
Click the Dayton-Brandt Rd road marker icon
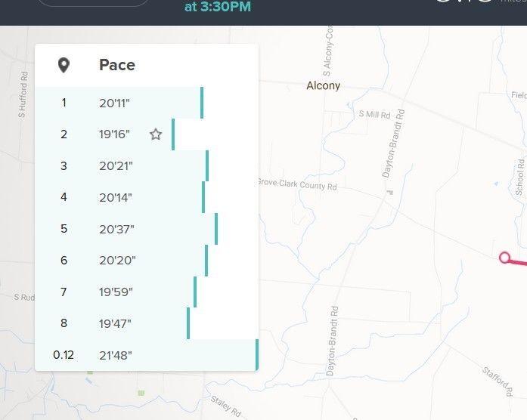pos(390,193)
